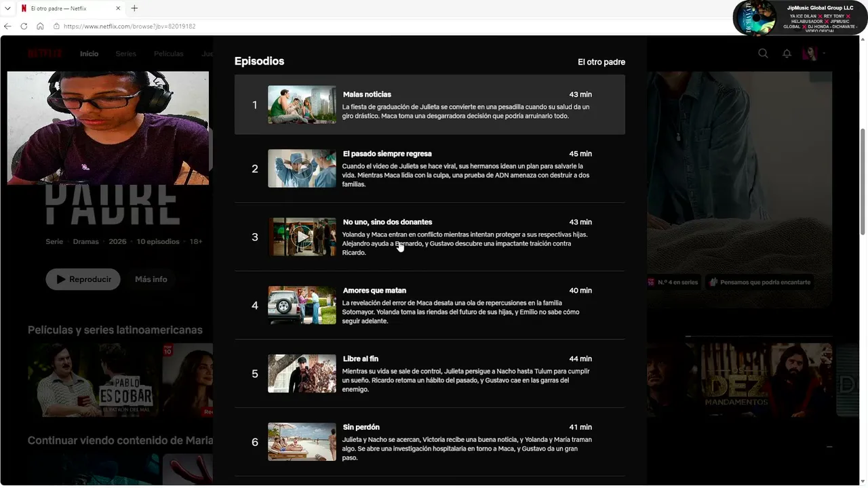Go to Inicio in Netflix navigation
Screen dimensions: 868x488
(x=89, y=54)
